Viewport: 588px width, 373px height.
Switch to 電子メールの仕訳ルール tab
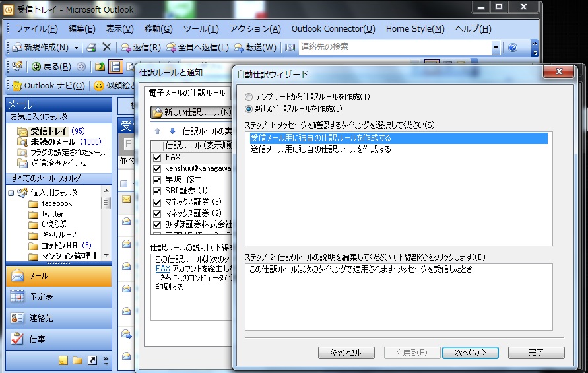187,93
